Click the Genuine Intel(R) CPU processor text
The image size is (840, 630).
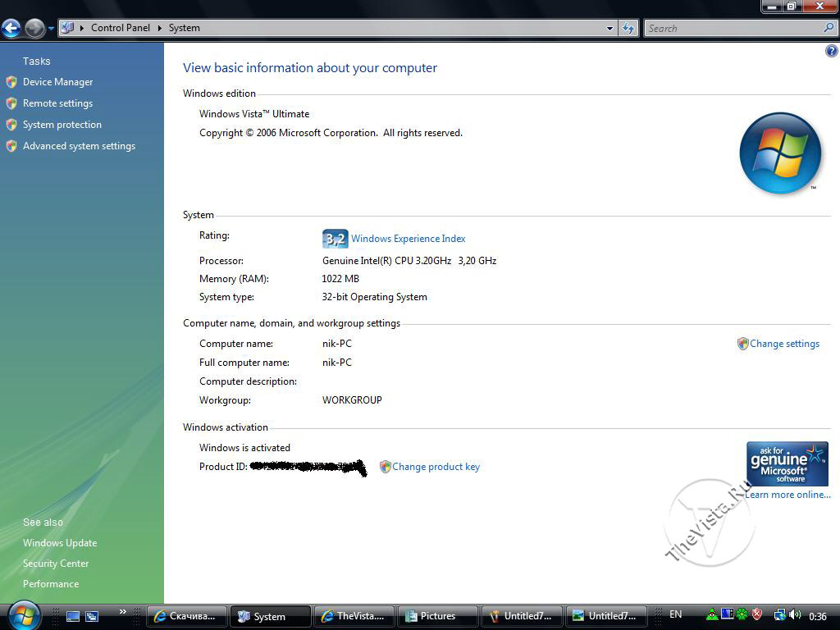pyautogui.click(x=409, y=261)
